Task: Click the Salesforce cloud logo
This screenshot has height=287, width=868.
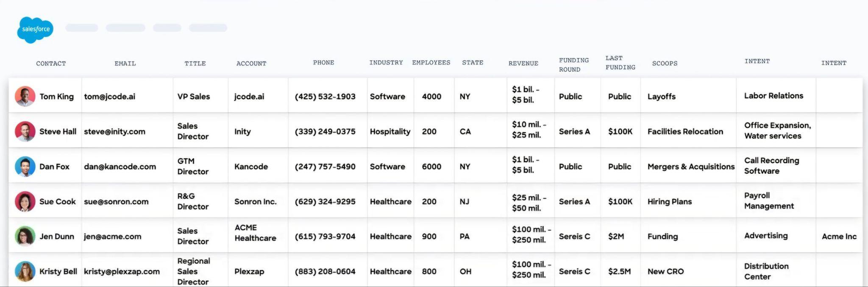Action: [35, 30]
